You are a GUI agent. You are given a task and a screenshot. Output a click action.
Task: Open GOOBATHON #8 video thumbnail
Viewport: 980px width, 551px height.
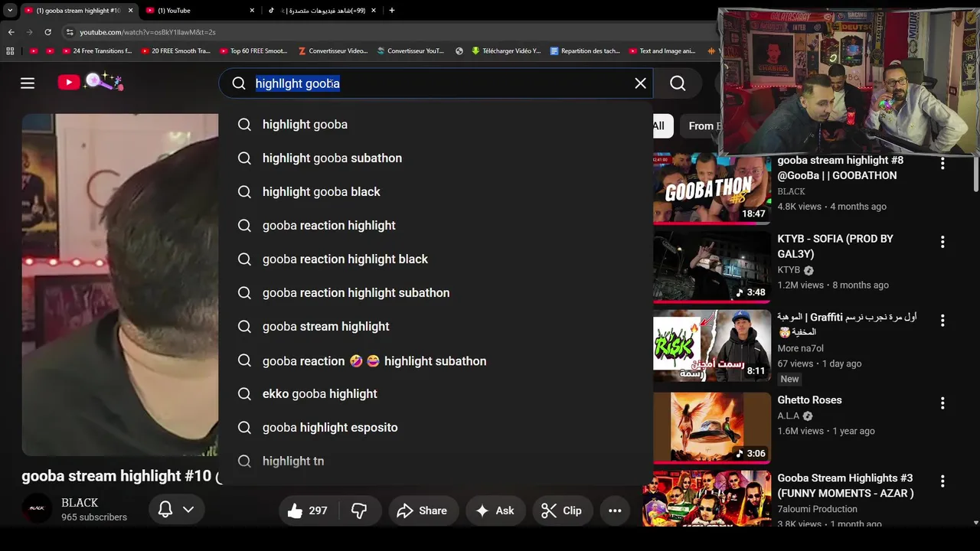point(712,188)
